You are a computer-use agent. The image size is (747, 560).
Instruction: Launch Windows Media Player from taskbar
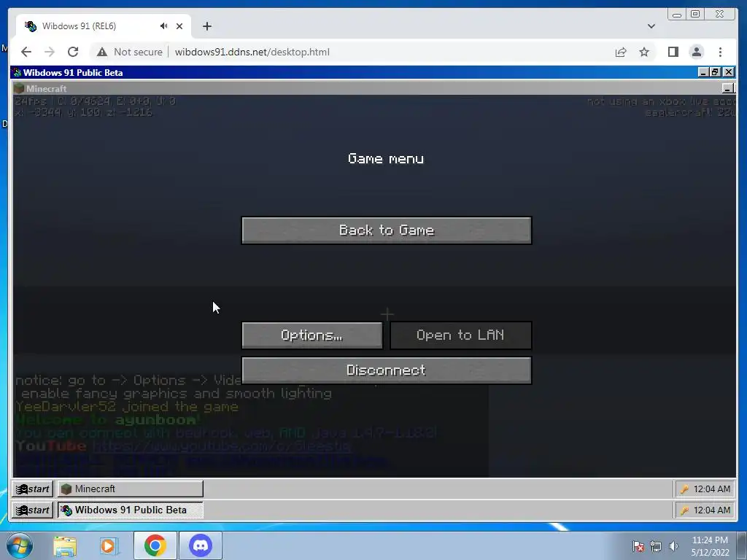(108, 545)
